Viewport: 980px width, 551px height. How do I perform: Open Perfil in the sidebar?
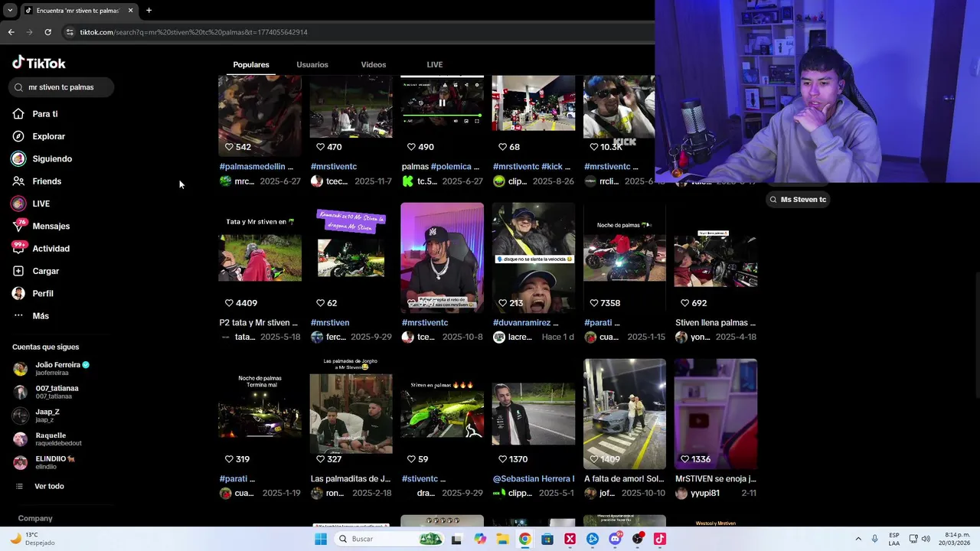coord(33,293)
